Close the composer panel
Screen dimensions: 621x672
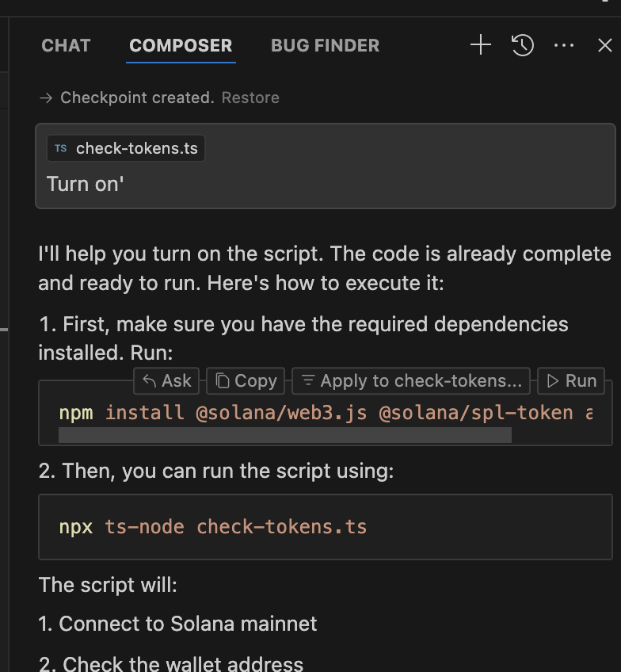pos(604,45)
